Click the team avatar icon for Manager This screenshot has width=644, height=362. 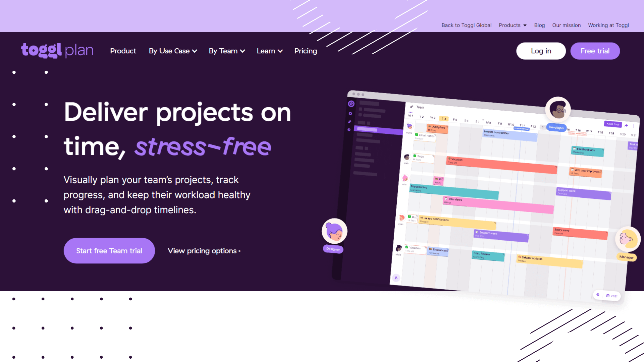coord(627,239)
